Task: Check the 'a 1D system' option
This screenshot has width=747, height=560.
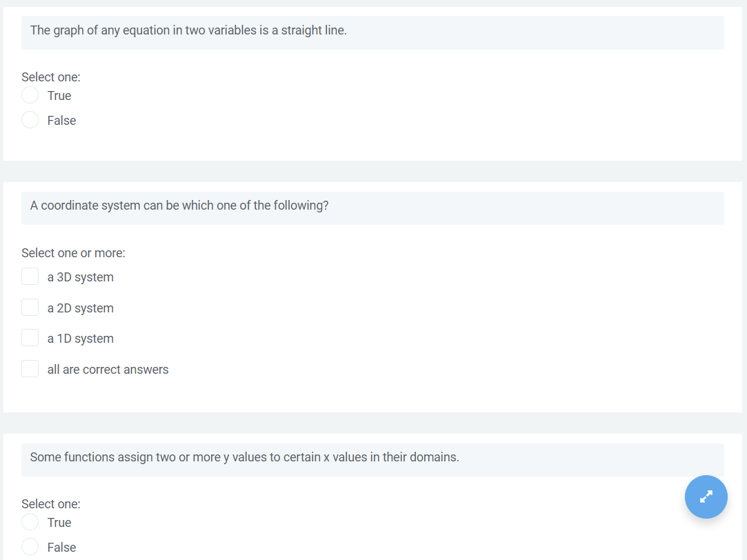Action: click(x=30, y=337)
